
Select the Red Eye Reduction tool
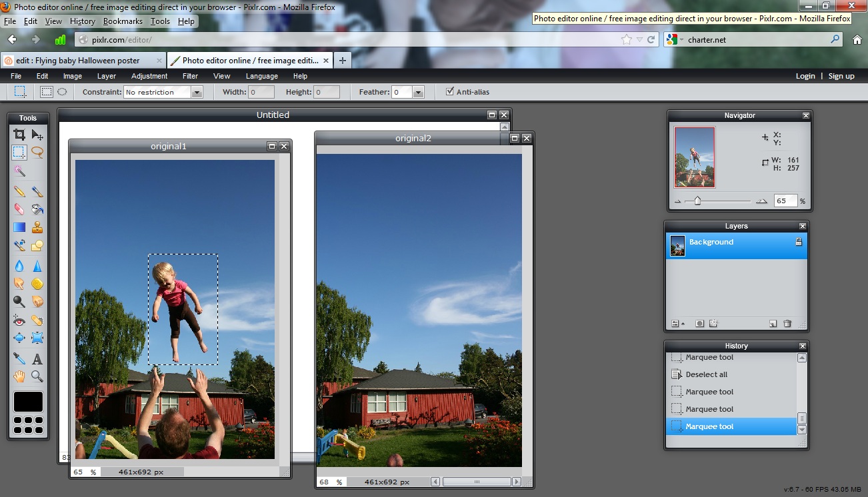[x=19, y=320]
